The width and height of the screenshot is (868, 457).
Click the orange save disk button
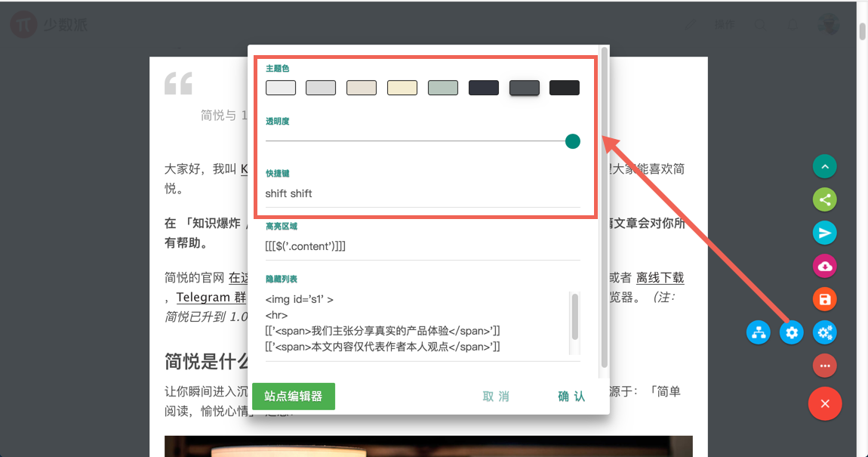pos(824,300)
